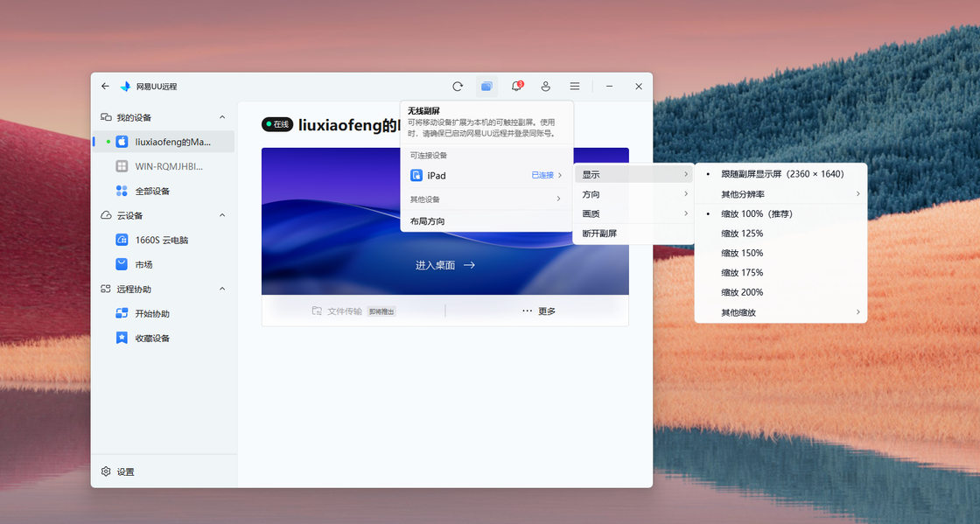980x524 pixels.
Task: Click the 远程协助 header icon
Action: point(106,290)
